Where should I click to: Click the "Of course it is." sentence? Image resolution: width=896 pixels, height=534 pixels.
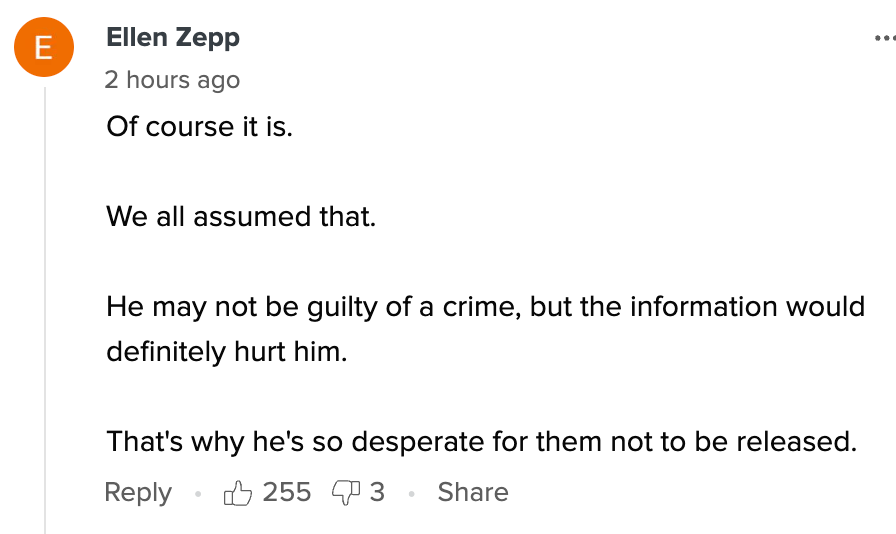[200, 129]
